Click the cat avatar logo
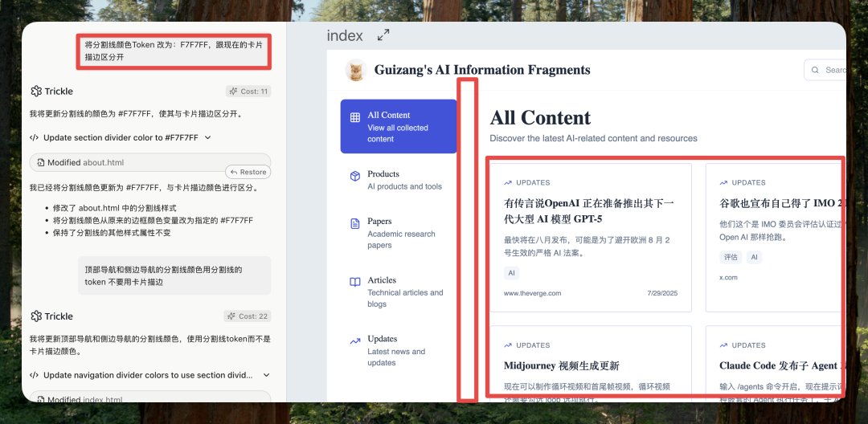The width and height of the screenshot is (868, 424). 356,70
